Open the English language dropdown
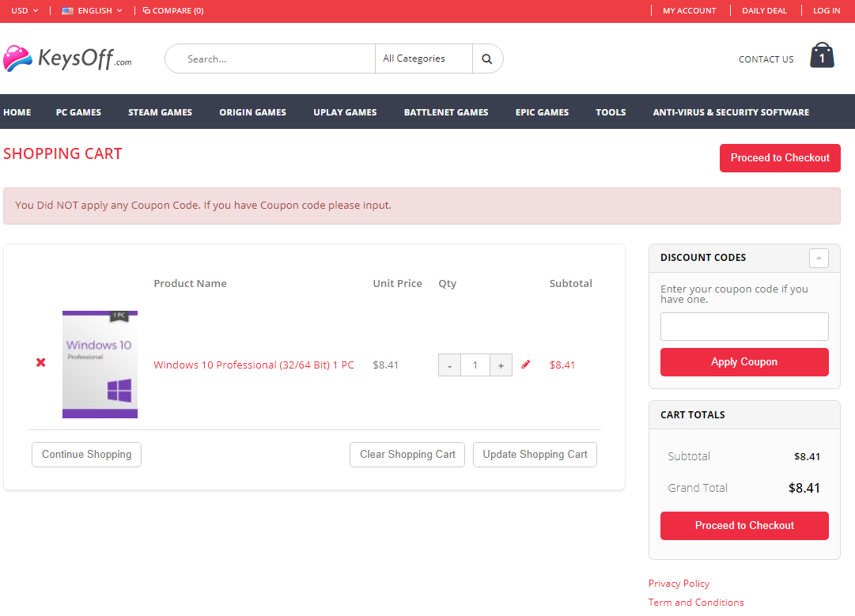Viewport: 855px width, 616px height. coord(92,10)
